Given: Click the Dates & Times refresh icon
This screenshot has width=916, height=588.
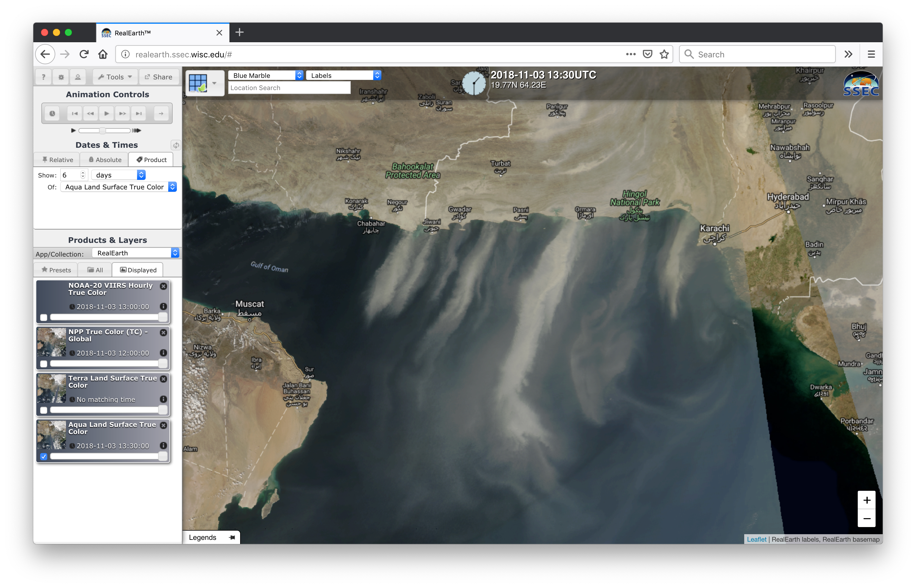Looking at the screenshot, I should [x=176, y=145].
